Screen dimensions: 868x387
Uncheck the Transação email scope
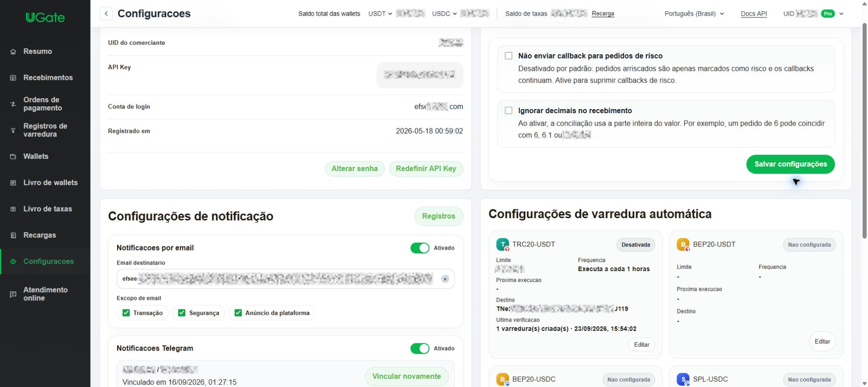coord(126,313)
